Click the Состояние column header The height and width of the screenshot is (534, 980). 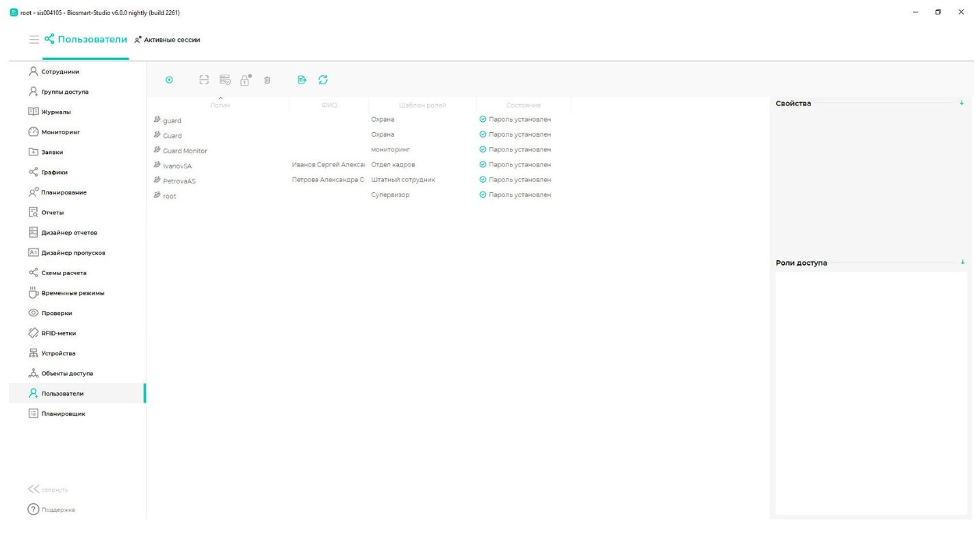tap(524, 105)
